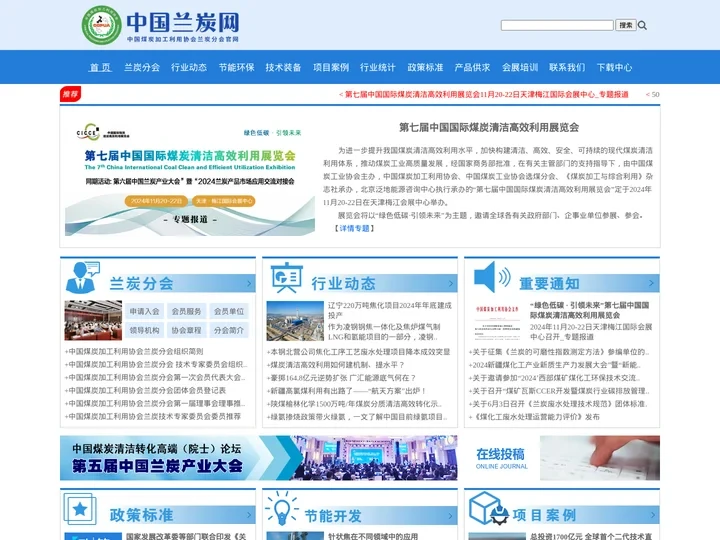
Task: Click the magnifier search icon
Action: pos(642,25)
